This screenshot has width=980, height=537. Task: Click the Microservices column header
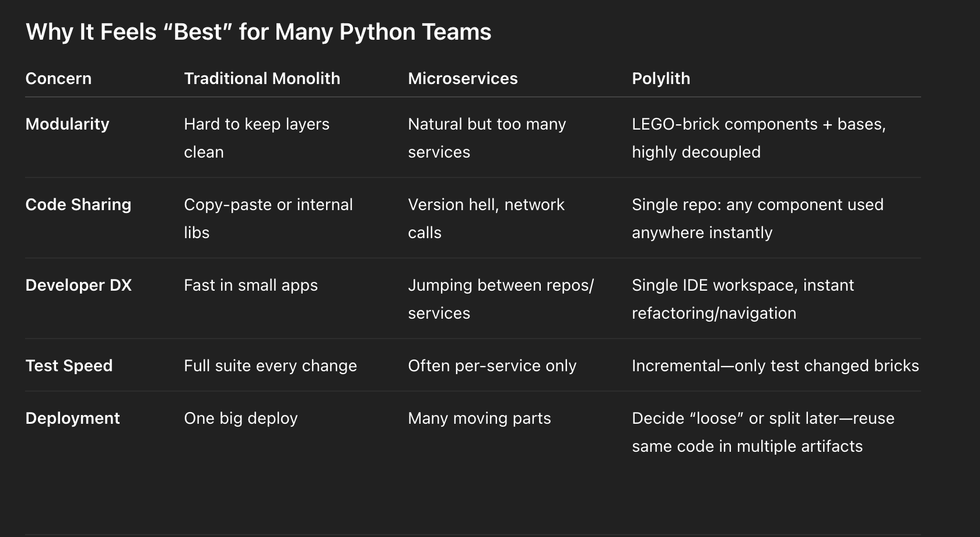pyautogui.click(x=463, y=79)
